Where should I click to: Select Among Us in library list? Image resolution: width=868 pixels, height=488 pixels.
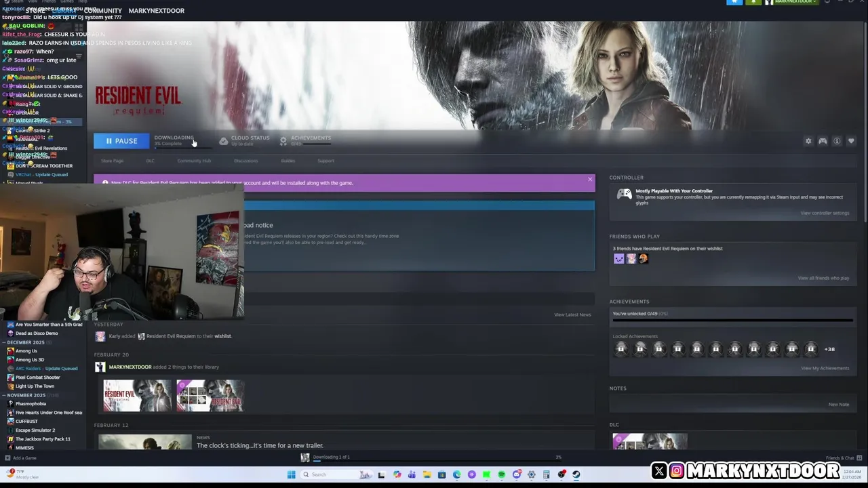tap(26, 351)
